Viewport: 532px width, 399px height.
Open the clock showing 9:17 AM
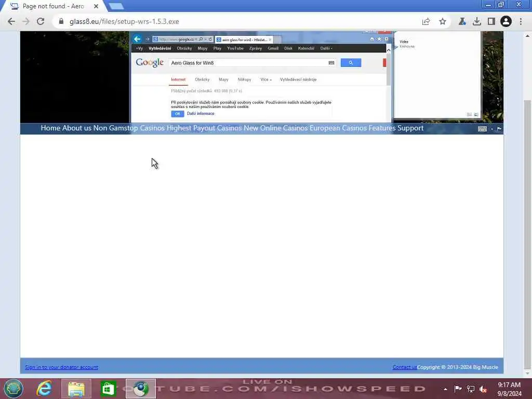click(x=509, y=389)
